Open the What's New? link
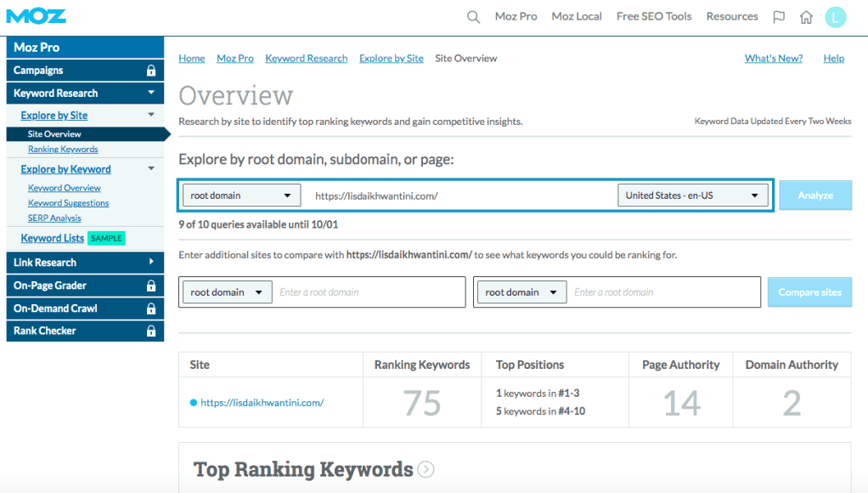868x493 pixels. click(773, 58)
